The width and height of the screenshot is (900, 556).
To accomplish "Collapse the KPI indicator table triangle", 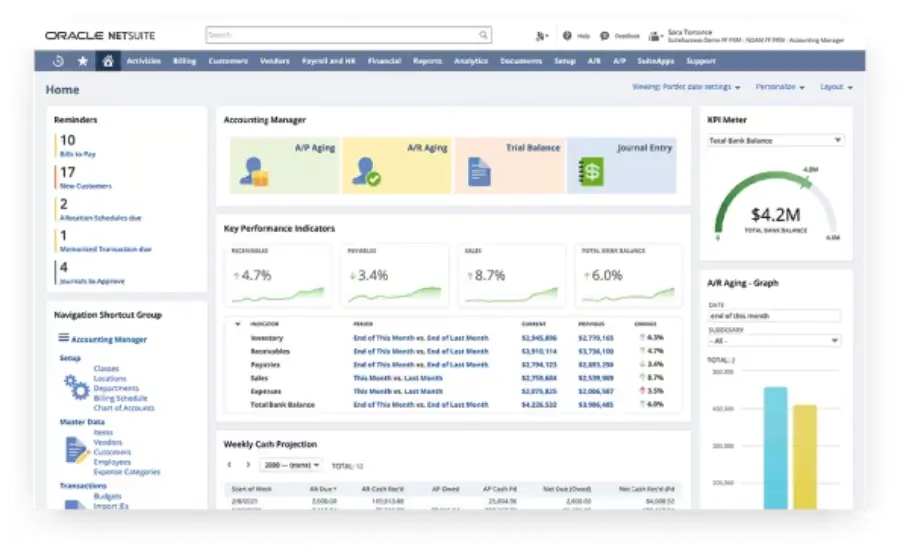I will [x=237, y=324].
